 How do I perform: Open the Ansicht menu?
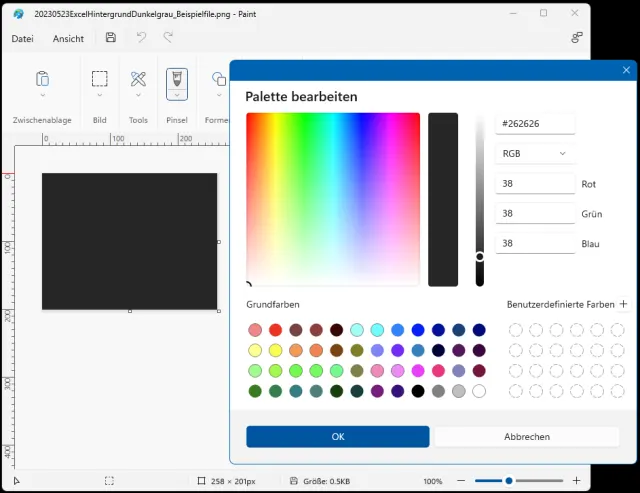(68, 38)
